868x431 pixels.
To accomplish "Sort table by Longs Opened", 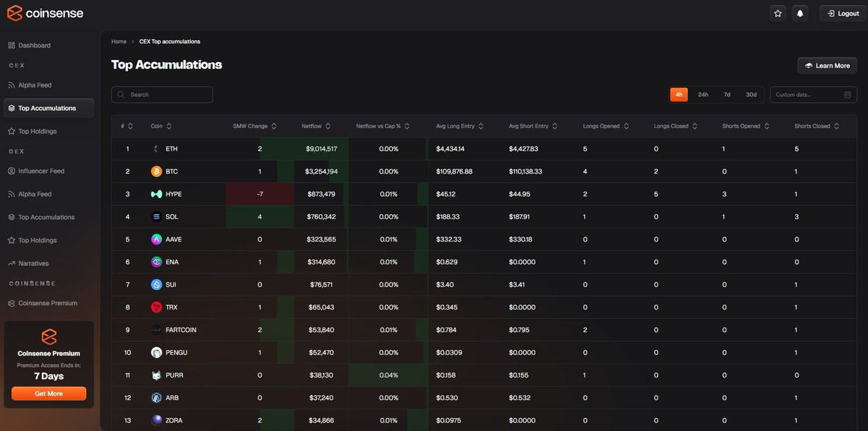I will point(606,126).
